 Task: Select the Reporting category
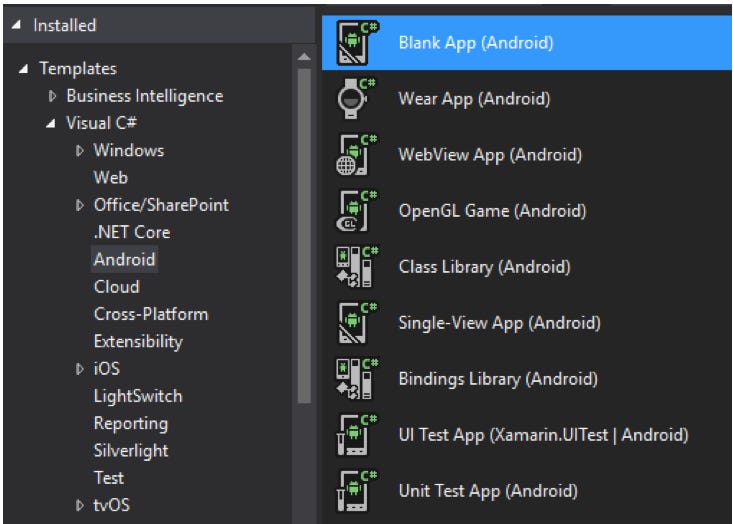click(131, 424)
